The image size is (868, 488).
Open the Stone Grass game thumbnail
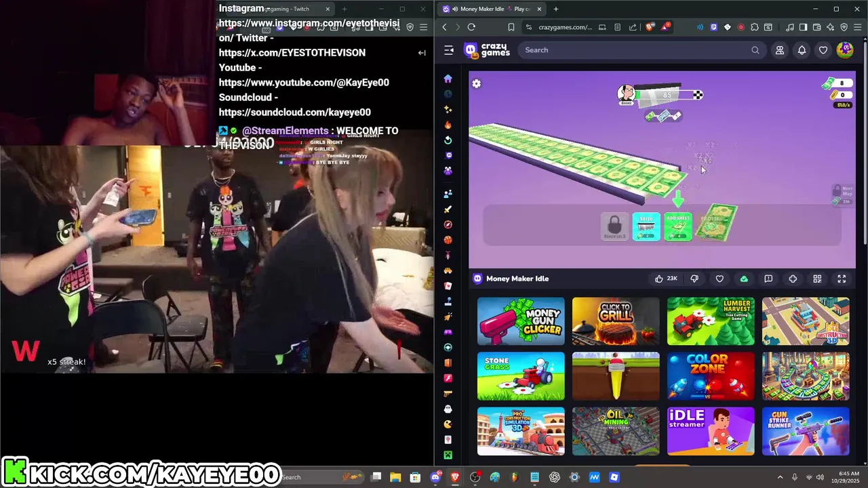[521, 376]
